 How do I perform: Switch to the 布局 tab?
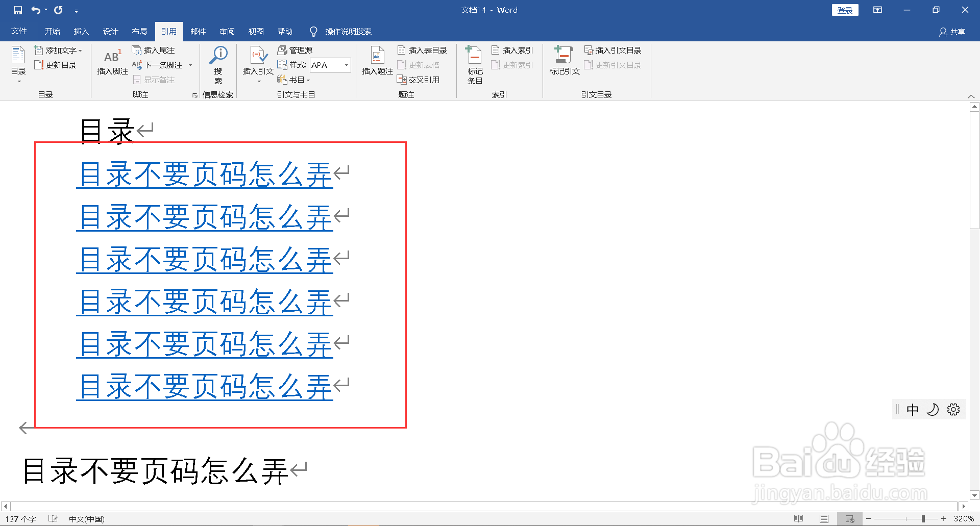point(139,31)
